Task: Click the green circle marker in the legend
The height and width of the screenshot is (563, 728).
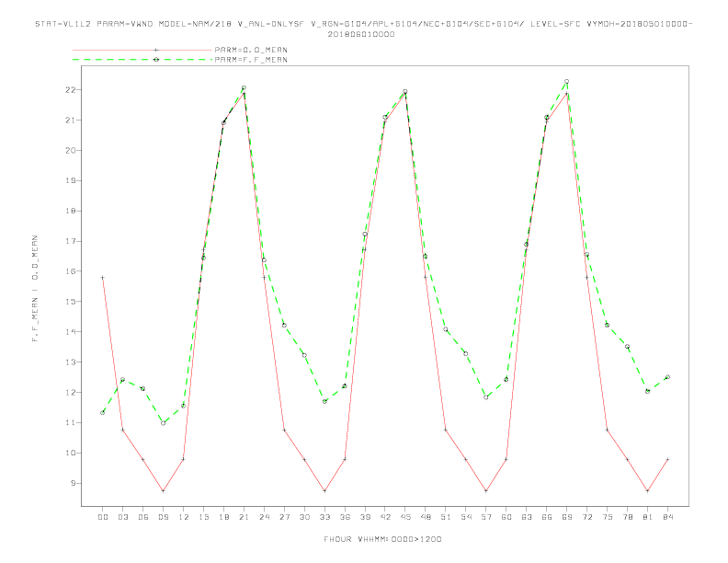Action: 156,60
